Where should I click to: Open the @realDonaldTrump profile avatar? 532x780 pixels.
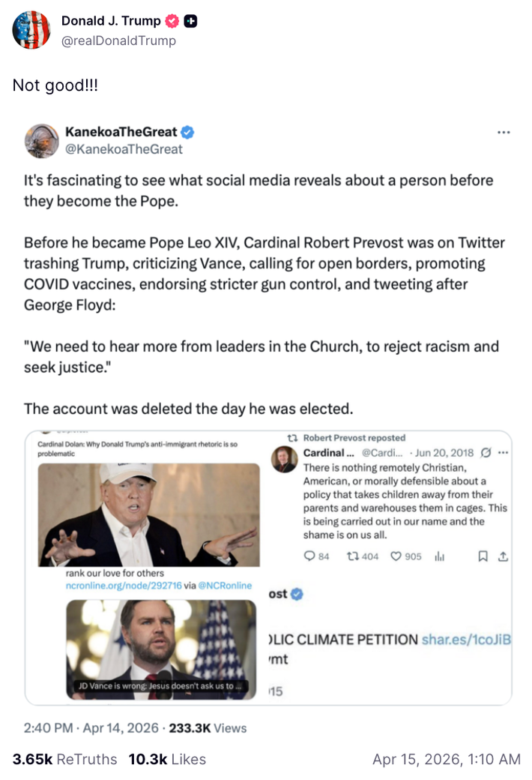(x=31, y=30)
